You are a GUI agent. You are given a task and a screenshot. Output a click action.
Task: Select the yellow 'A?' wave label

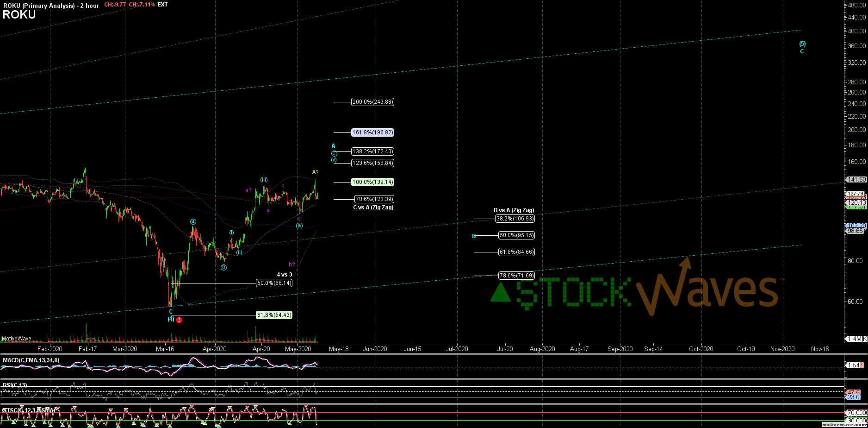click(315, 172)
